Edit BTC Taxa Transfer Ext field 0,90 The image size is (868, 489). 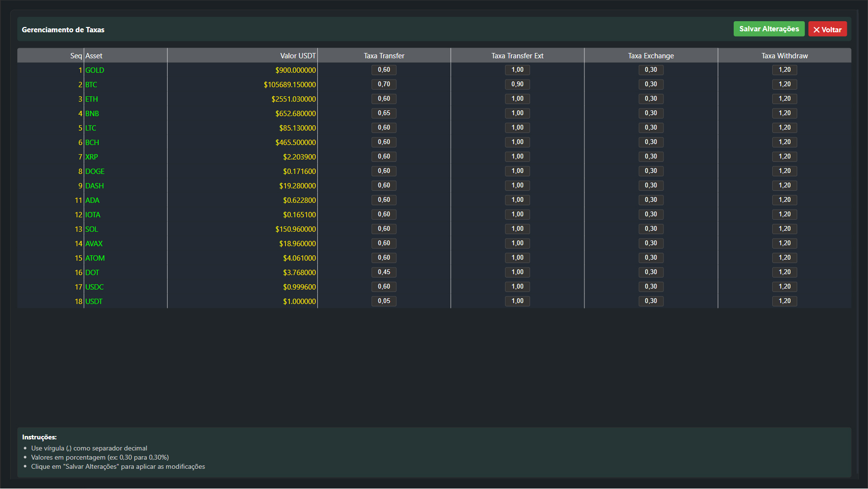518,84
